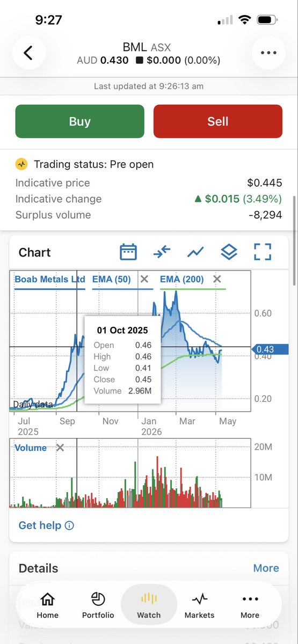The width and height of the screenshot is (298, 644).
Task: Change chart type using the line graph icon
Action: tap(195, 252)
